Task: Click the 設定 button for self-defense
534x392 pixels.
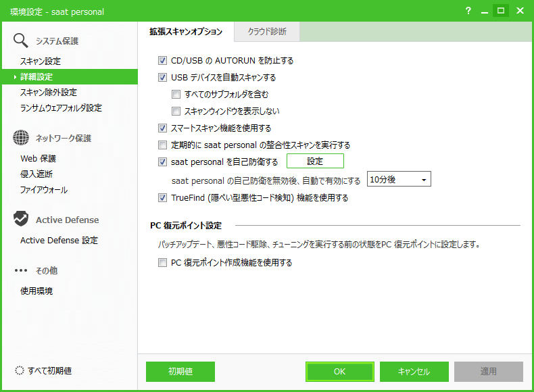Action: 315,161
